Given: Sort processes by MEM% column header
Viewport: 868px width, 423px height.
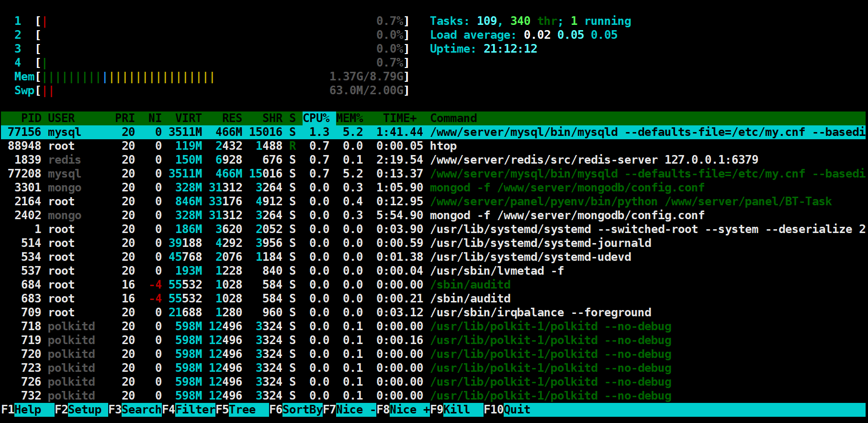Looking at the screenshot, I should [x=349, y=118].
